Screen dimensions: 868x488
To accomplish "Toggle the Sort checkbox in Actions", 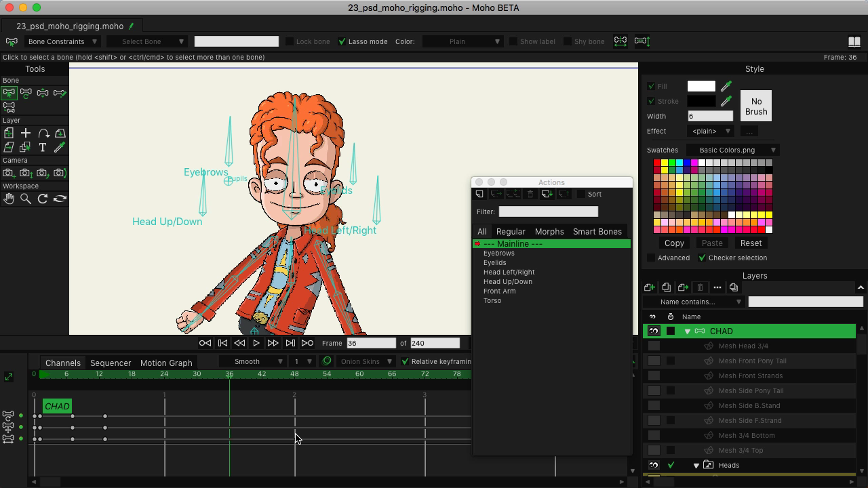I will click(580, 195).
